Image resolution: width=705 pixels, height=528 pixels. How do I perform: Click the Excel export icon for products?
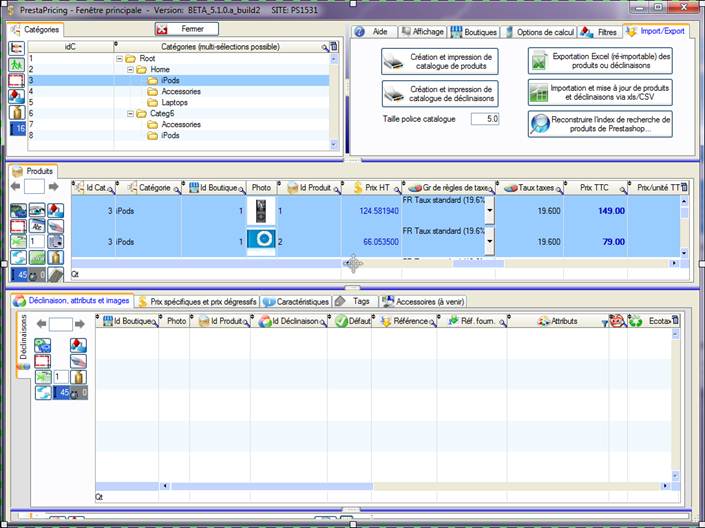539,61
